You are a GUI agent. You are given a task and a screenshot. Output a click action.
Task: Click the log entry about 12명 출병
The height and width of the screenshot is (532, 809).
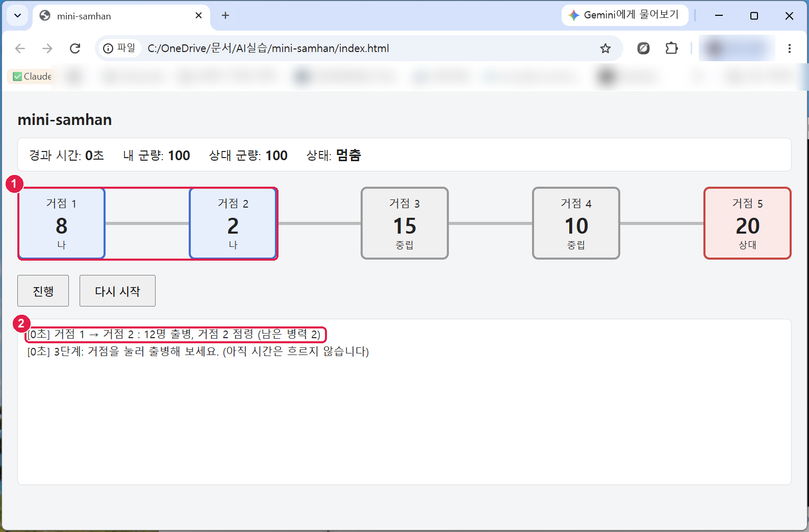point(174,334)
